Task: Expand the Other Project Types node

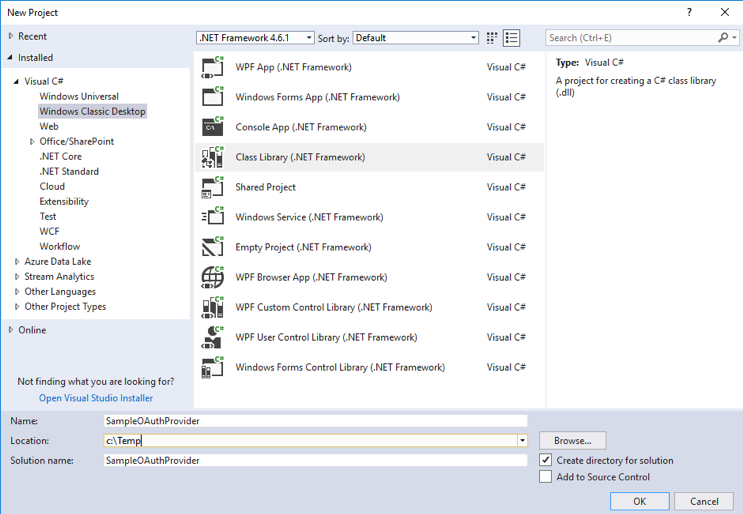Action: coord(17,307)
